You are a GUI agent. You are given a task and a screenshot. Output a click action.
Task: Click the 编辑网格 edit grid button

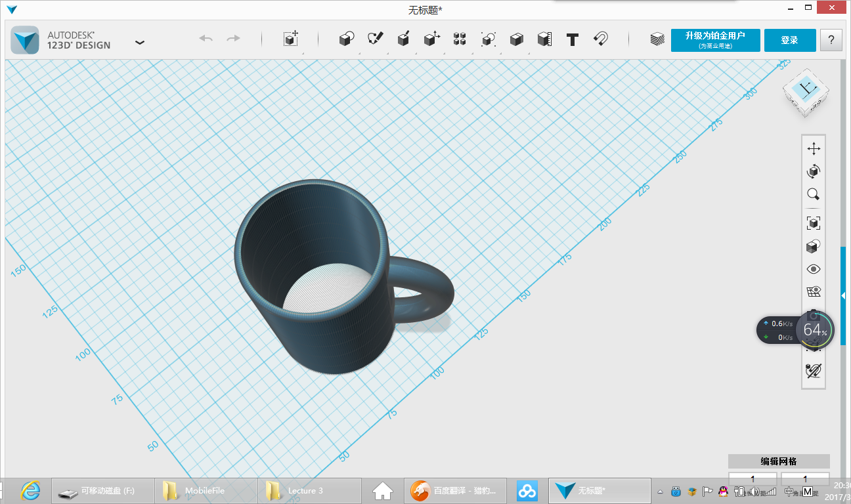[x=779, y=461]
